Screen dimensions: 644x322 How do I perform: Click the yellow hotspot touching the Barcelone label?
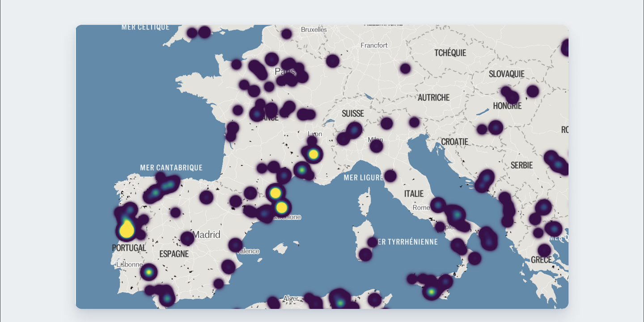[x=281, y=208]
